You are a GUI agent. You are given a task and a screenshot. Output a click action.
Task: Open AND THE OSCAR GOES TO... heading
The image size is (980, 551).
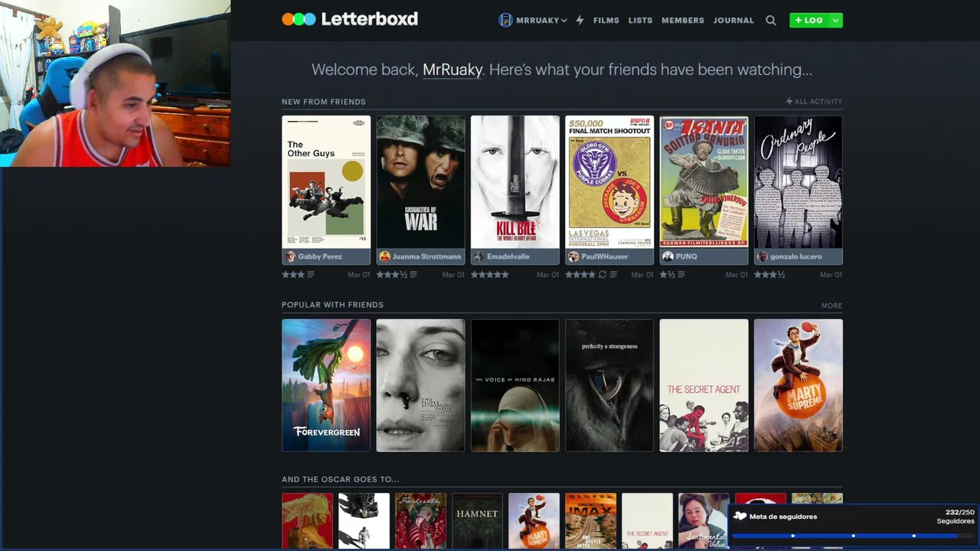coord(341,479)
